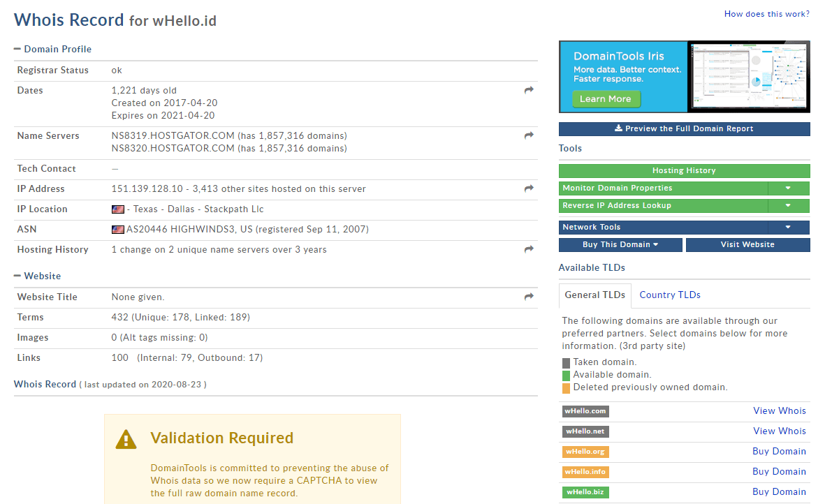
Task: Click the US flag icon in ASN row
Action: 118,230
